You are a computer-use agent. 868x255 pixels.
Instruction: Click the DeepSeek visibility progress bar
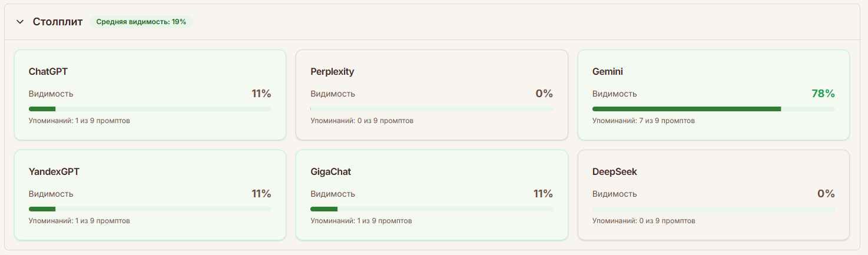click(713, 209)
